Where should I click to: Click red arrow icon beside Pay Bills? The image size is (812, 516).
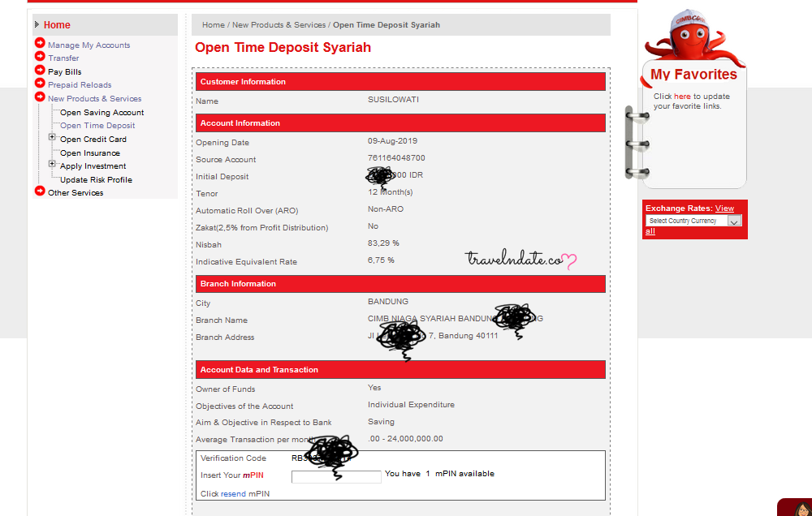coord(40,70)
